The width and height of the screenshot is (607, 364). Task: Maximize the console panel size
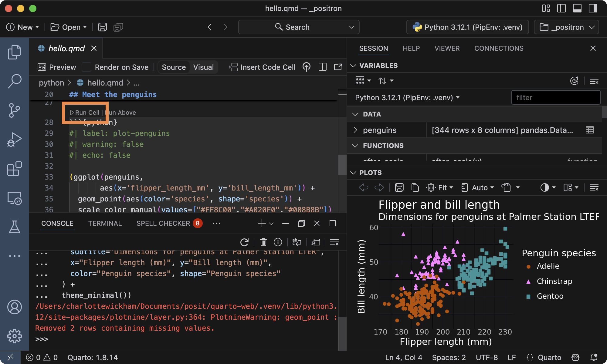coord(333,223)
